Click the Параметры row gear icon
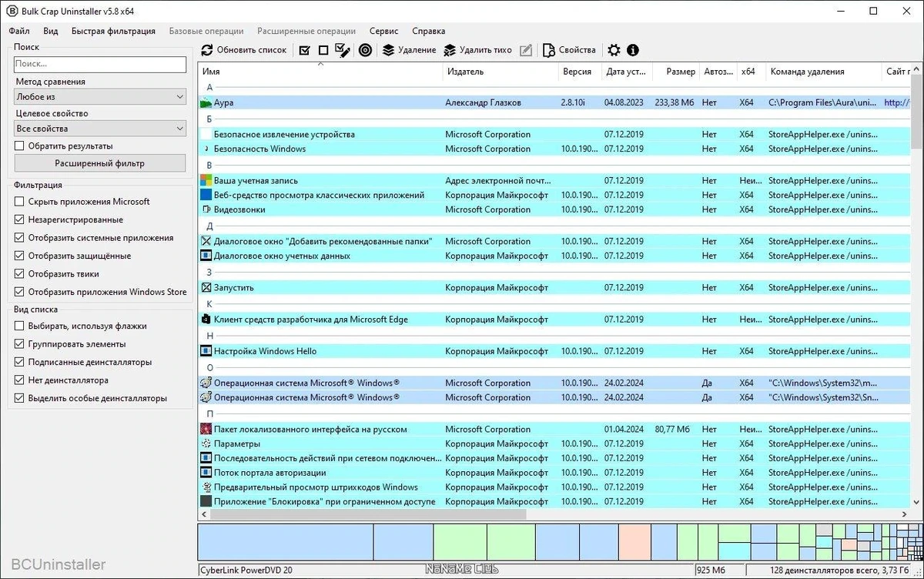This screenshot has width=924, height=579. [x=206, y=443]
